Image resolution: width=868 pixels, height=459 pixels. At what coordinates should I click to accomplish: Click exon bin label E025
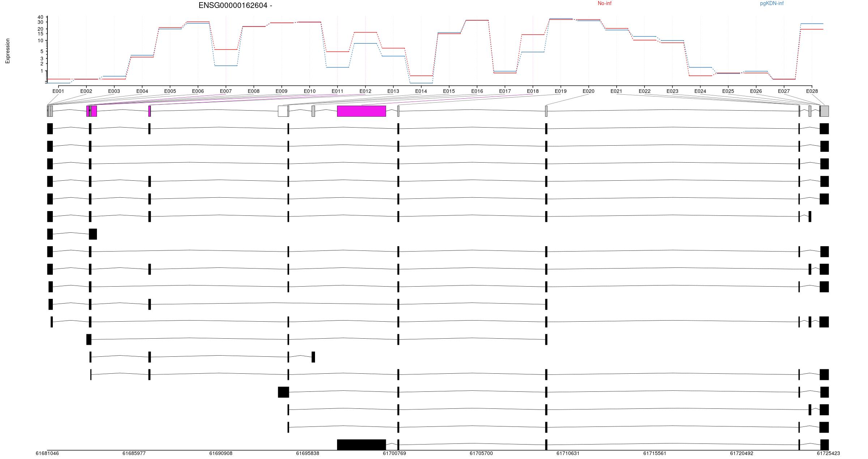click(x=728, y=91)
